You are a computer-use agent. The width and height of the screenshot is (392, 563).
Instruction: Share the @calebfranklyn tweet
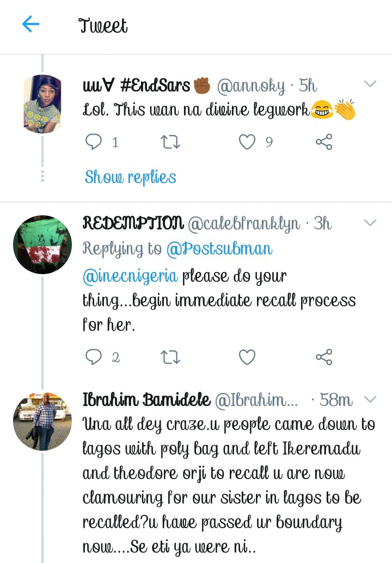324,357
